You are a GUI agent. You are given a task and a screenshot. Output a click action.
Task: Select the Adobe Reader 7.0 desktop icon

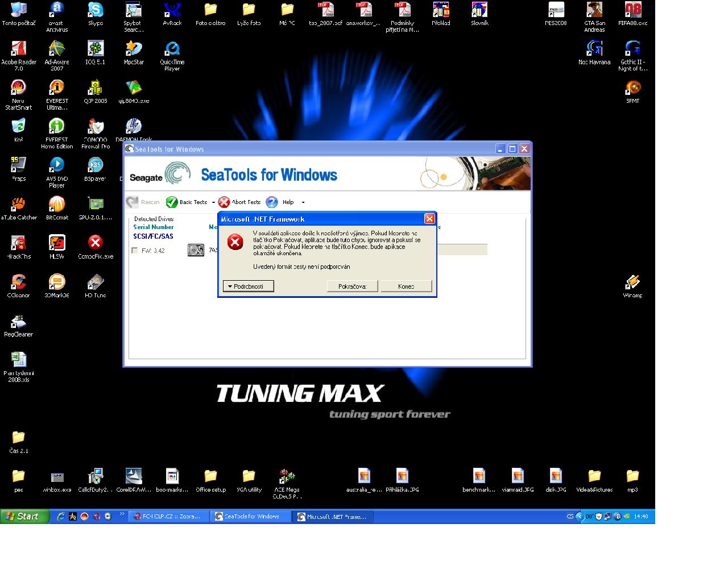pos(19,56)
